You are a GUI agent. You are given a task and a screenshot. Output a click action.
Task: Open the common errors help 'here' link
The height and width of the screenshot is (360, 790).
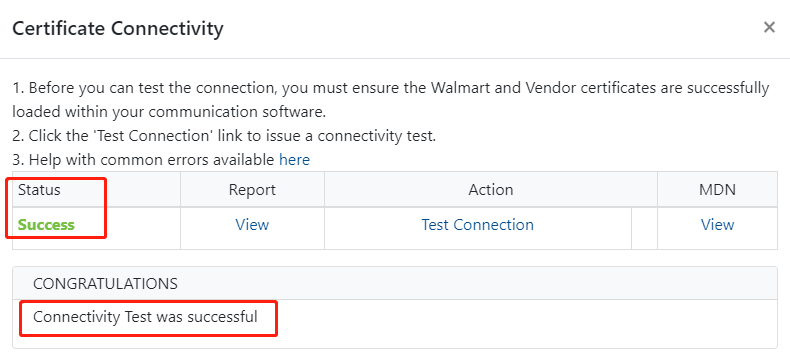click(295, 160)
